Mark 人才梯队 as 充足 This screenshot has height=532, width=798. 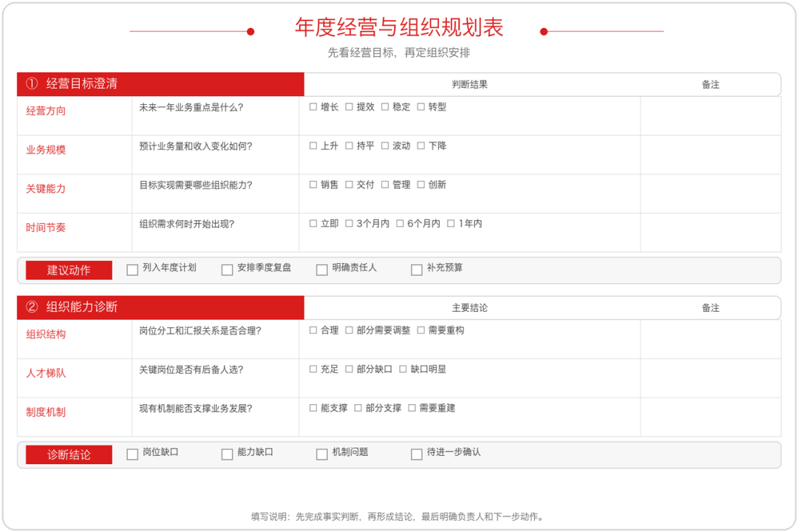[313, 369]
